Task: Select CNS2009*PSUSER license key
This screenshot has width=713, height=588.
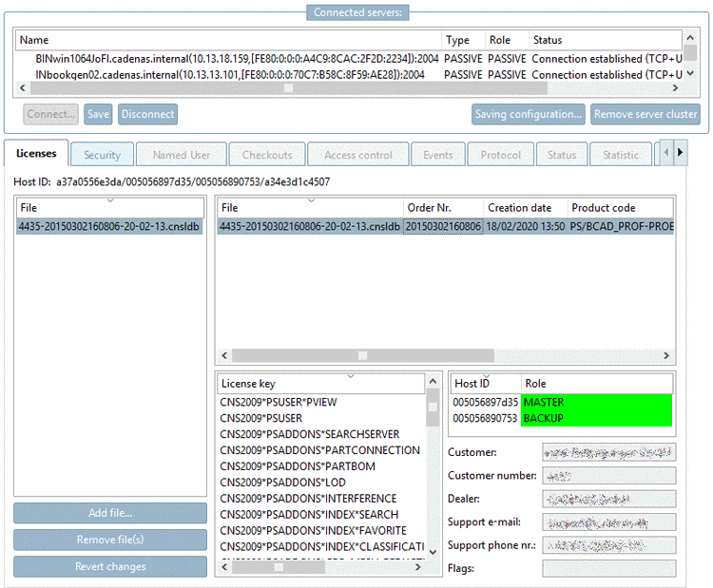Action: pos(261,418)
